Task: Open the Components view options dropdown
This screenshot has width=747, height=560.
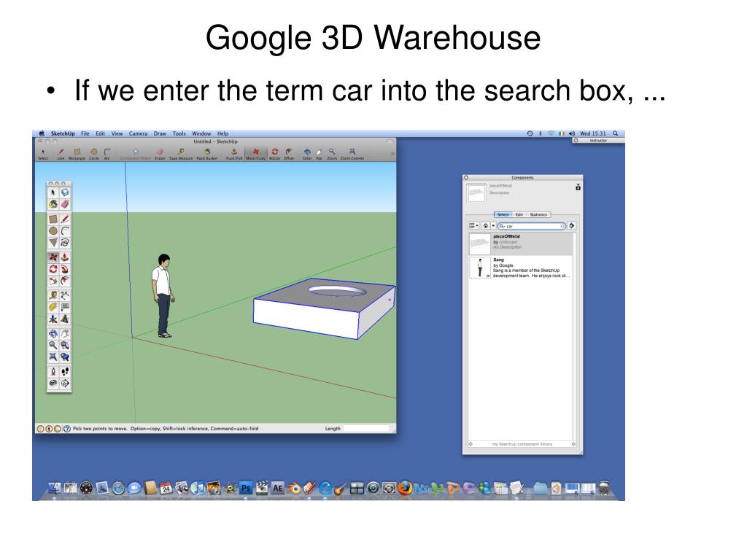Action: (x=473, y=226)
